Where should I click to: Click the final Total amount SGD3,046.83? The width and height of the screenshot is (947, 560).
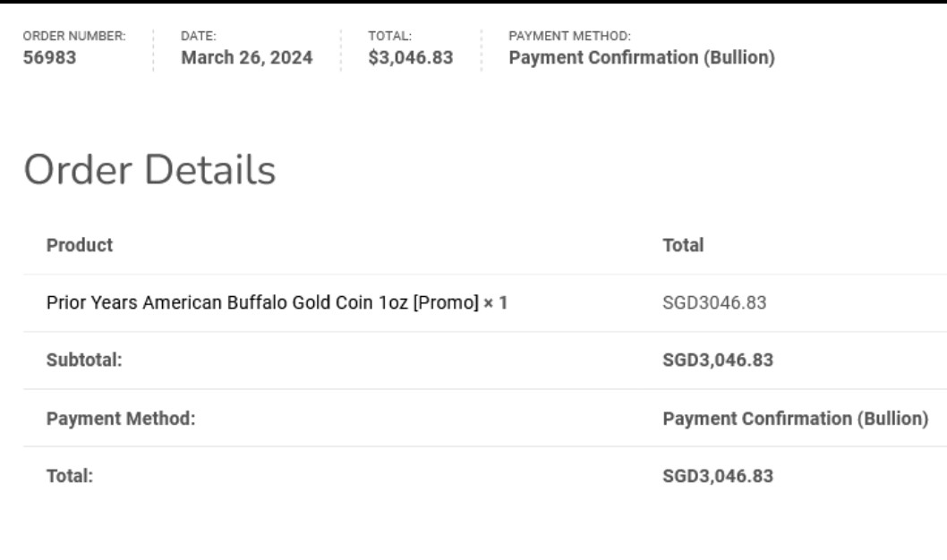pyautogui.click(x=718, y=476)
